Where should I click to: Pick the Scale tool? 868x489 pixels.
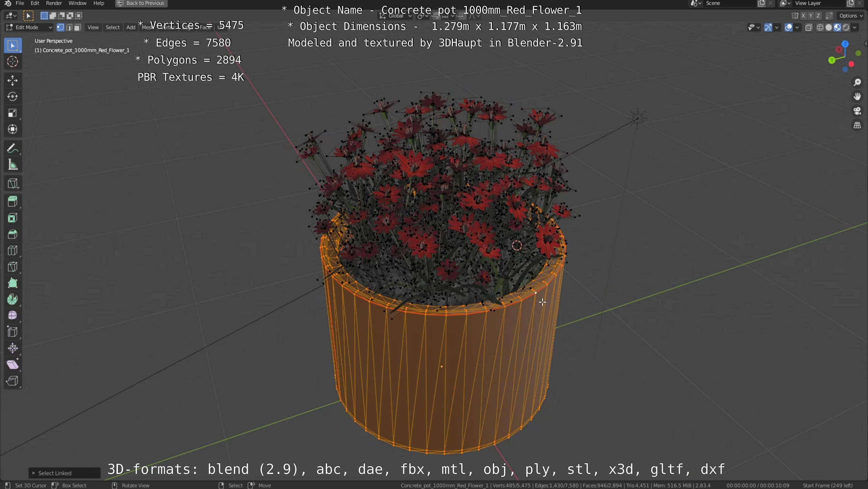[x=13, y=113]
